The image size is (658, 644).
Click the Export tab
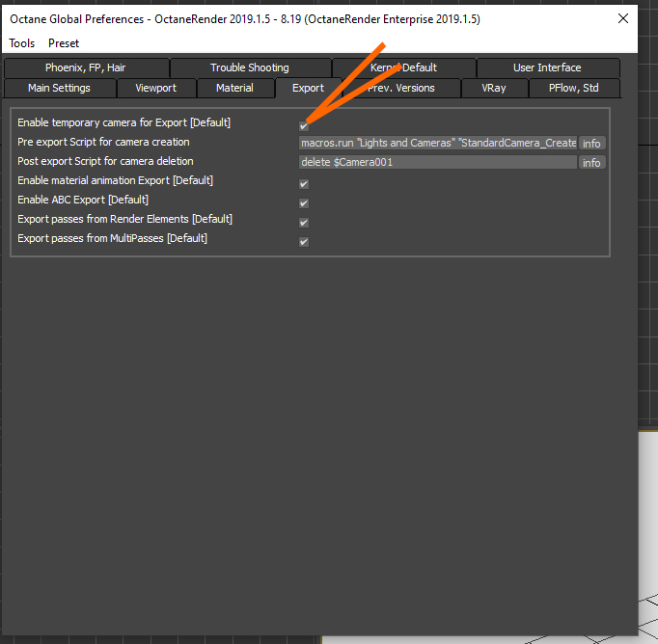coord(309,88)
